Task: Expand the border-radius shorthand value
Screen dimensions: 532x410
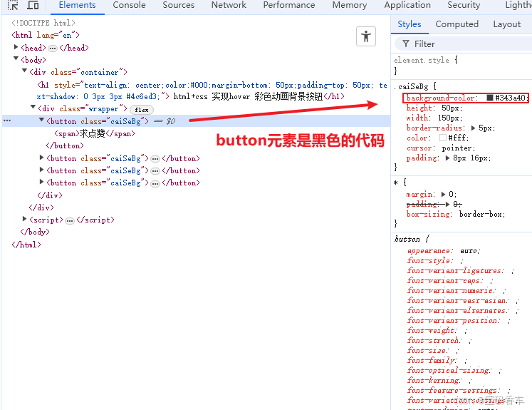Action: click(x=474, y=128)
